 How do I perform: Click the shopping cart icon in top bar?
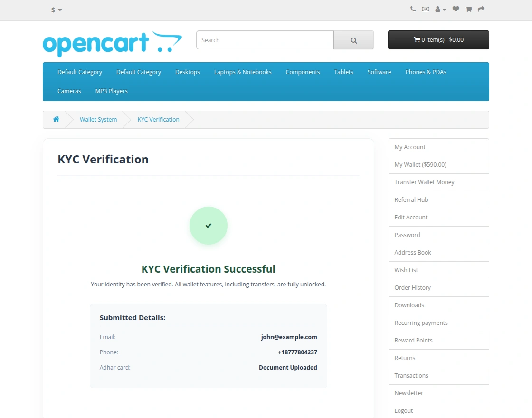468,9
